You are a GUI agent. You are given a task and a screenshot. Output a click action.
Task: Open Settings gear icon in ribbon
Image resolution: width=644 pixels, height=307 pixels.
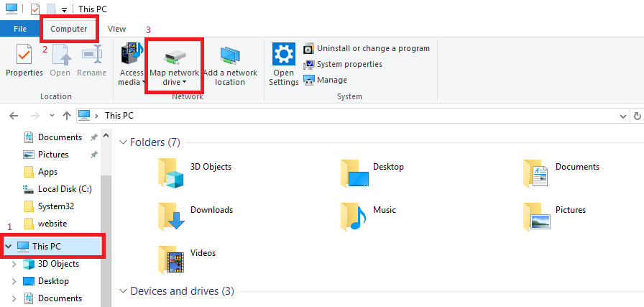tap(284, 55)
